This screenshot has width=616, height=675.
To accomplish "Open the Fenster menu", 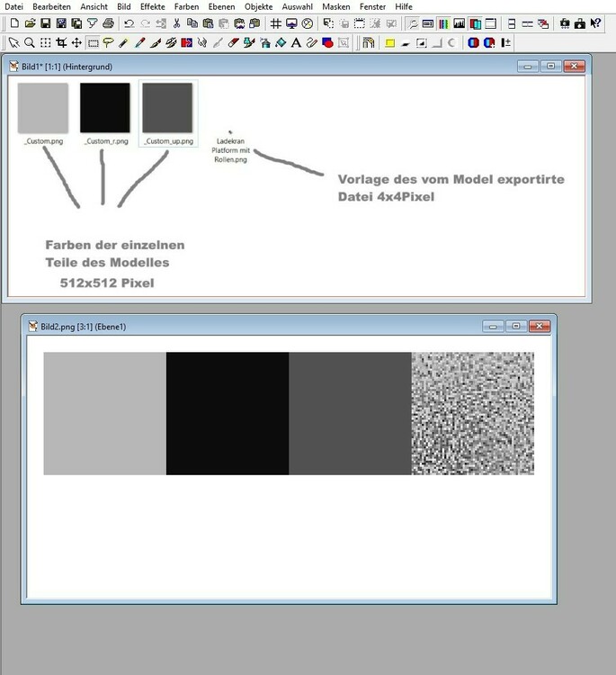I will (x=372, y=7).
